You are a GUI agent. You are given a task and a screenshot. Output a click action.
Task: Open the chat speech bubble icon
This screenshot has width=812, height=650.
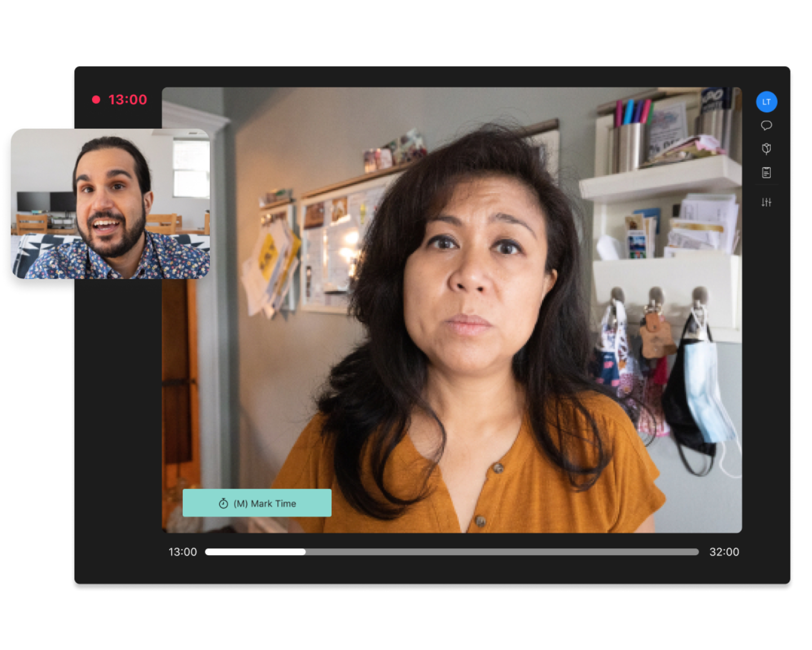(766, 125)
